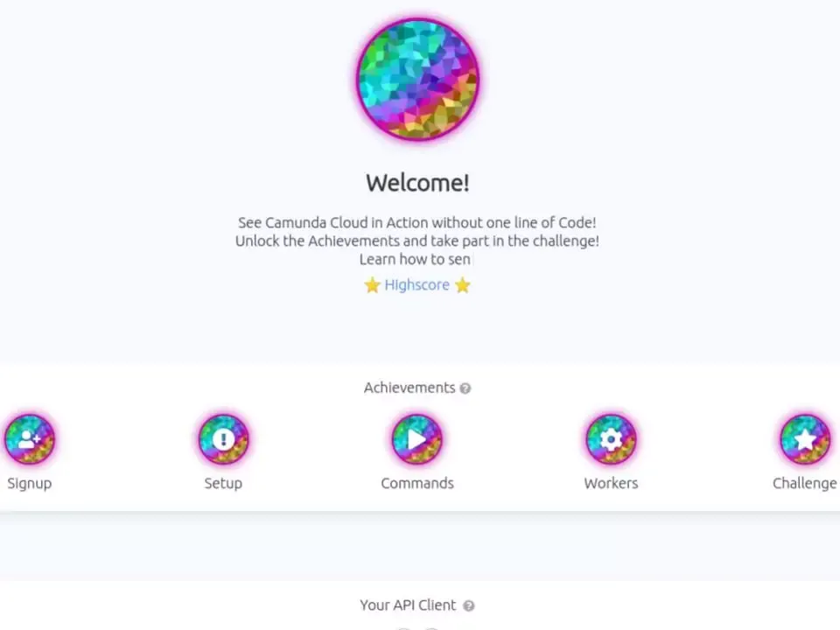Click the Signup achievement badge icon
This screenshot has height=630, width=840.
point(30,439)
